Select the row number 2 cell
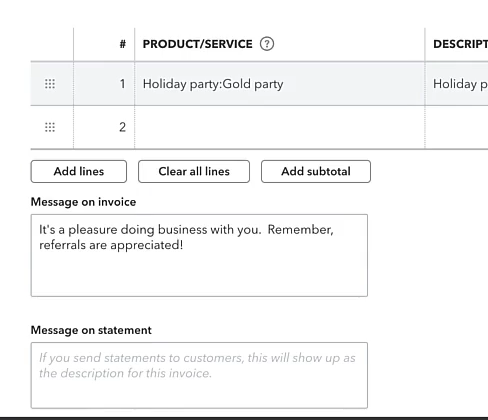The height and width of the screenshot is (420, 488). point(104,127)
